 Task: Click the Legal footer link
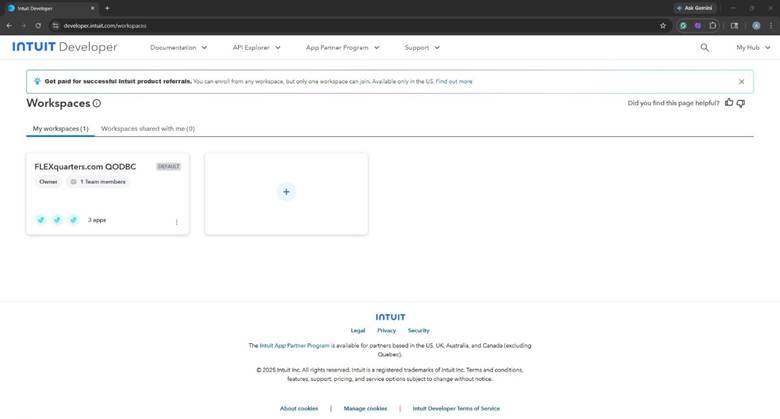358,330
